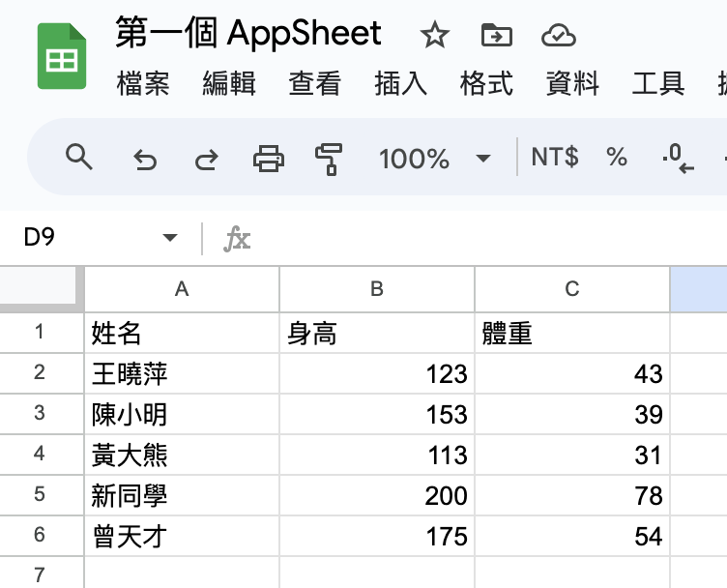The height and width of the screenshot is (588, 727).
Task: Open the 插入 menu
Action: [401, 83]
